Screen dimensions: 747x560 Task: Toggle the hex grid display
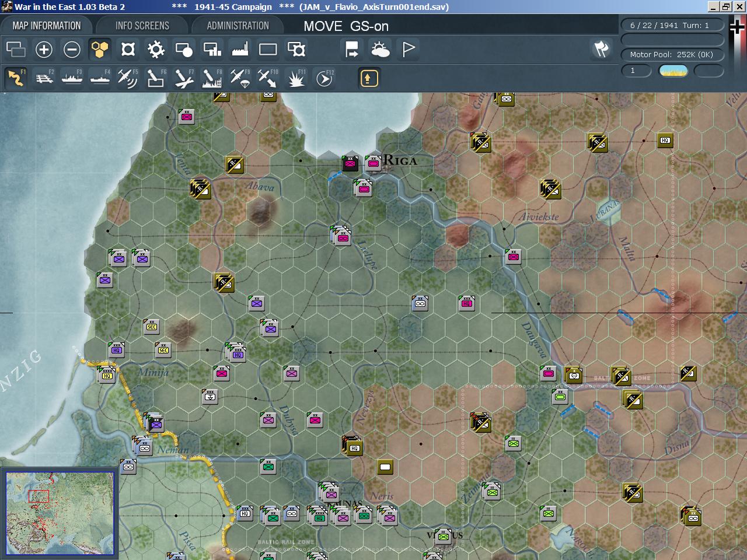point(100,50)
